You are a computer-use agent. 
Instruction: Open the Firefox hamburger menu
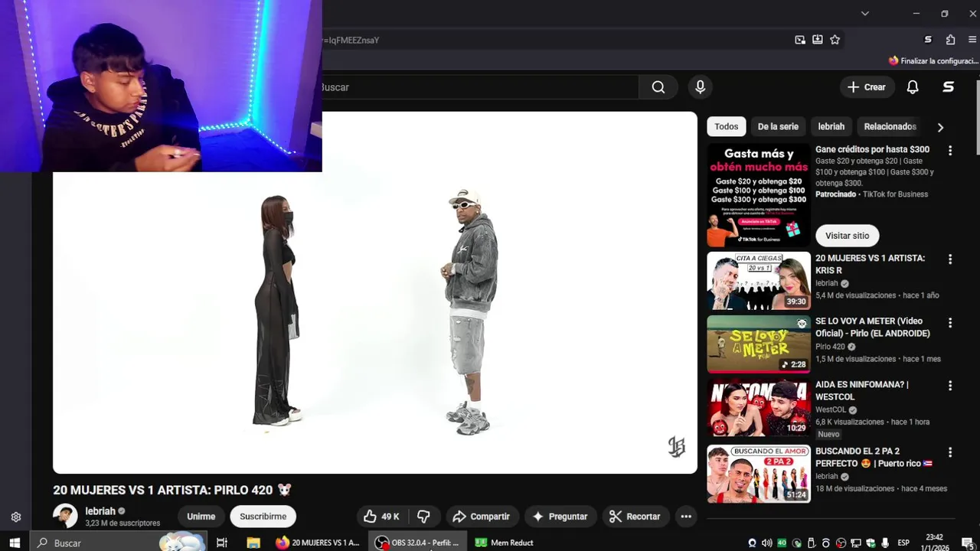point(972,40)
